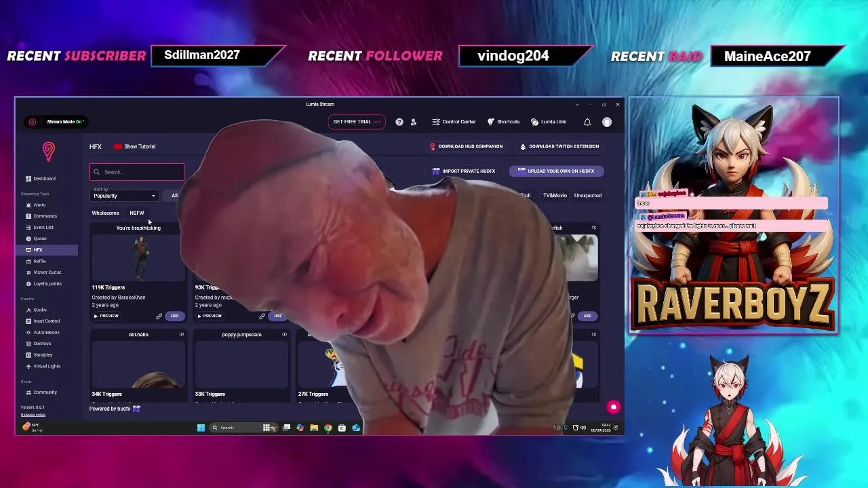Open Lumia Link
Viewport: 868px width, 488px height.
[549, 122]
